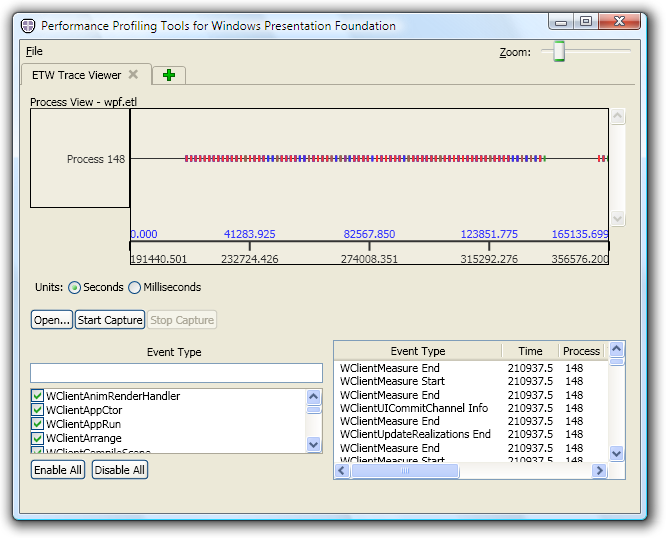Click the green plus new tab icon
Viewport: 666px width, 538px height.
[168, 75]
